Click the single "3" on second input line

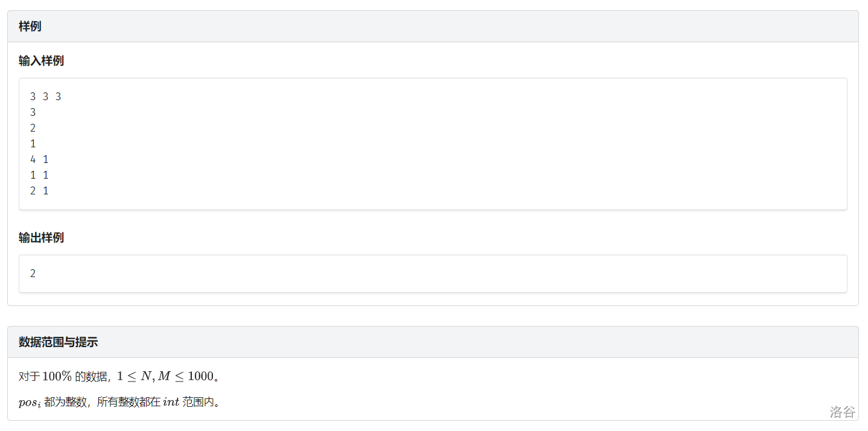click(33, 112)
